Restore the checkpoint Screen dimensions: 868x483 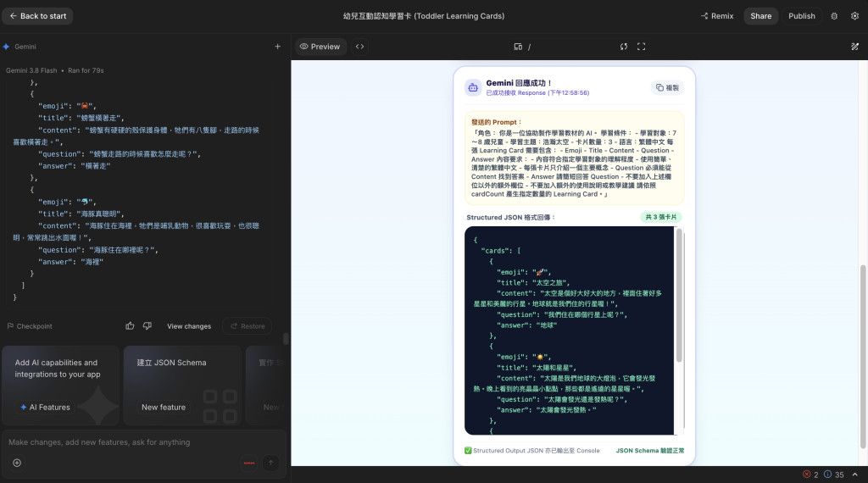click(x=248, y=326)
